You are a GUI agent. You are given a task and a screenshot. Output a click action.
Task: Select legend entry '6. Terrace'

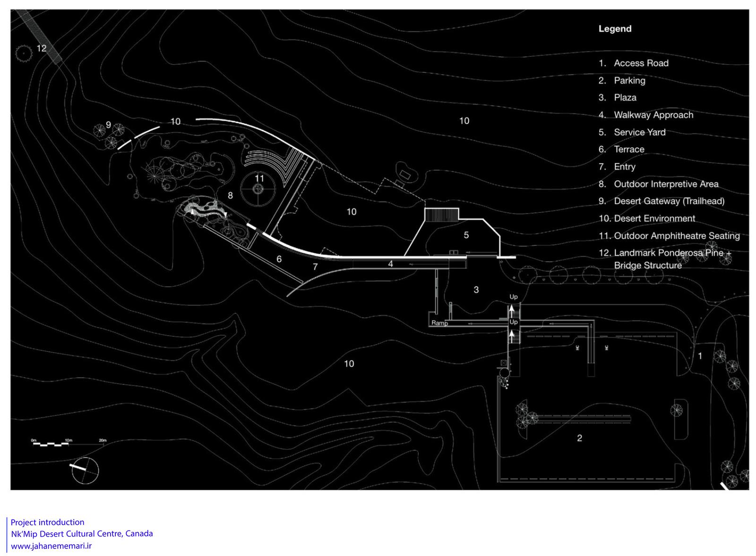[621, 149]
